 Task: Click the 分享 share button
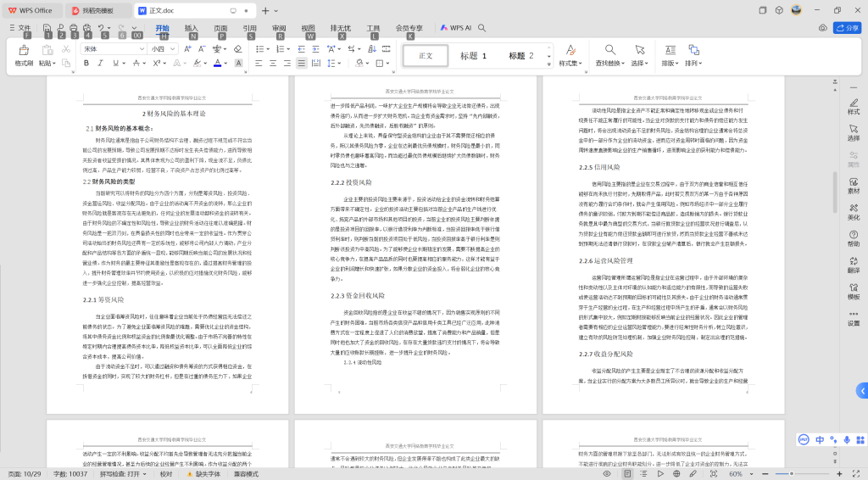[847, 28]
